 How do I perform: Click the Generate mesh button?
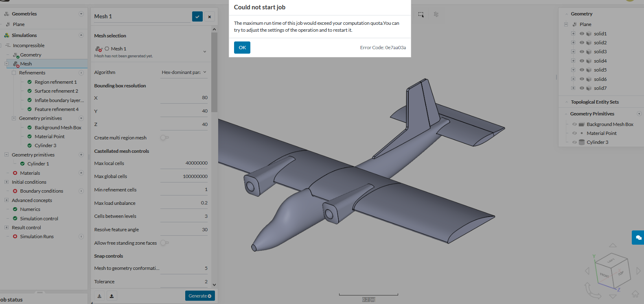(x=200, y=296)
